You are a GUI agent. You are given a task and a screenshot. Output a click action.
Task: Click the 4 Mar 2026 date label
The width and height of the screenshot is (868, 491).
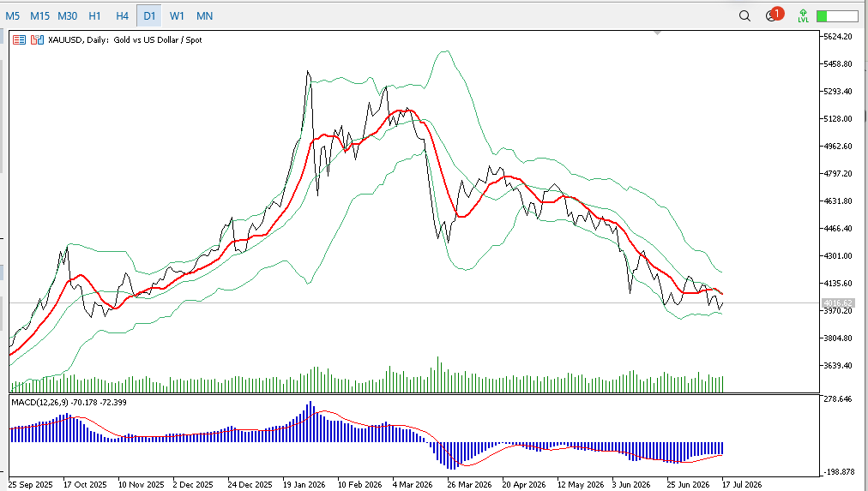click(x=413, y=484)
